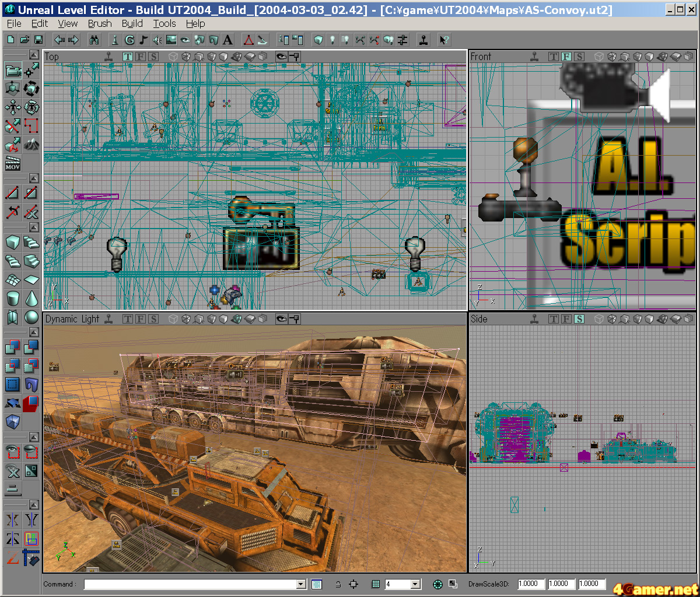Expand the Command history dropdown
Image resolution: width=700 pixels, height=597 pixels.
coord(301,584)
